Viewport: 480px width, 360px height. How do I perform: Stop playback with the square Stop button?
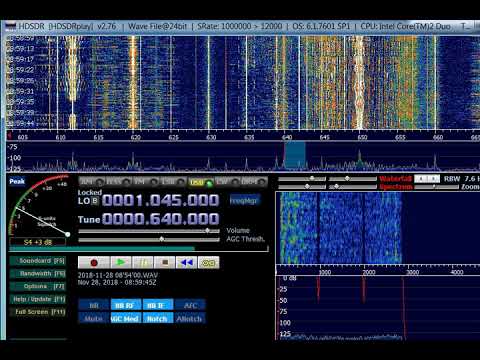(x=165, y=263)
